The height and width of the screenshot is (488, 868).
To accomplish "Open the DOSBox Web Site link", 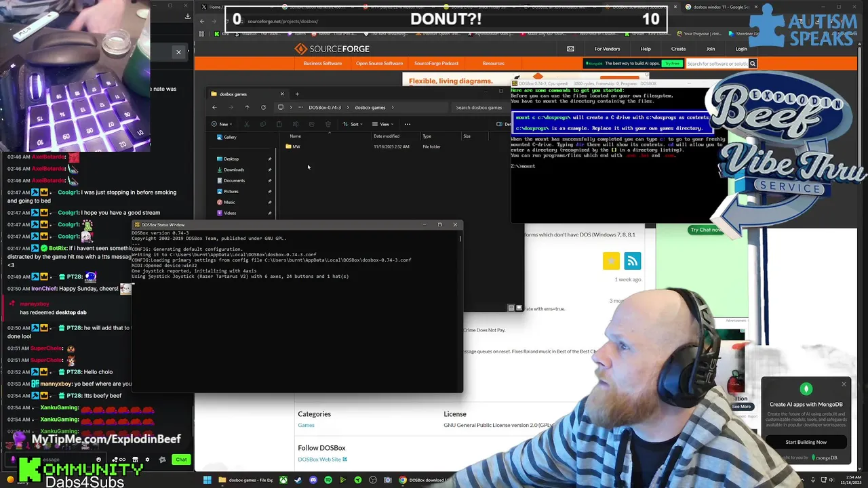I will point(322,460).
